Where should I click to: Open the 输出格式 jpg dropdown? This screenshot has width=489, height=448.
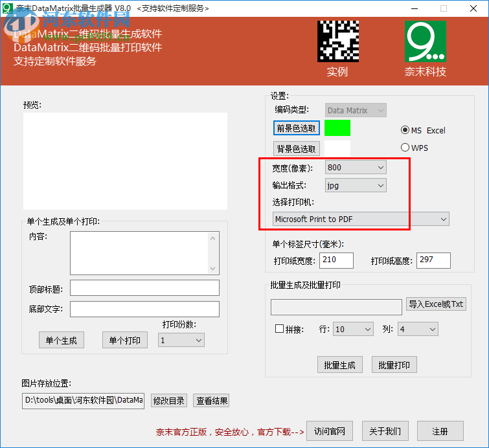click(x=356, y=186)
